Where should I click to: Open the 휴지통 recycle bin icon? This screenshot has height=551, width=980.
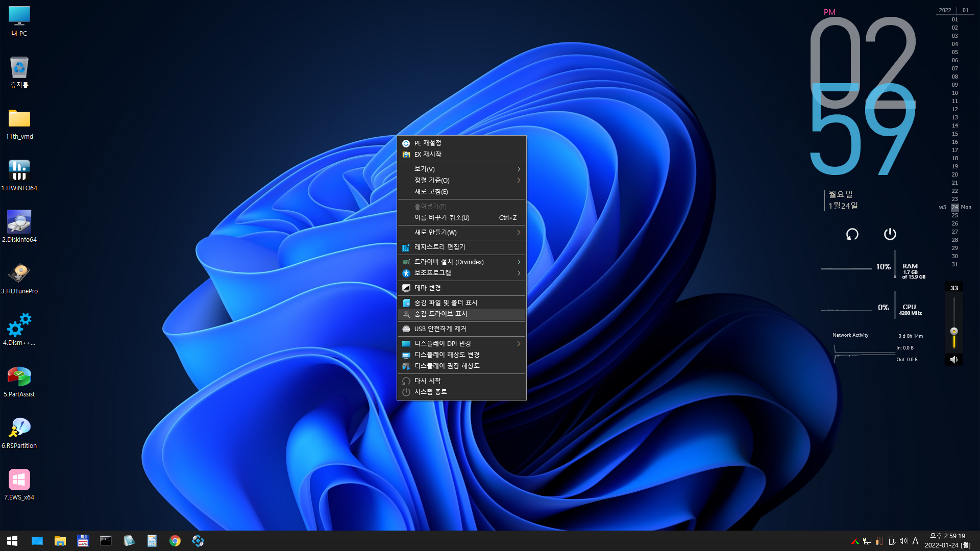pos(19,72)
